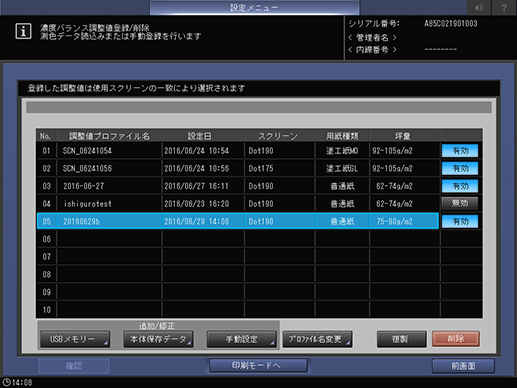Open help with the question mark icon

click(504, 7)
